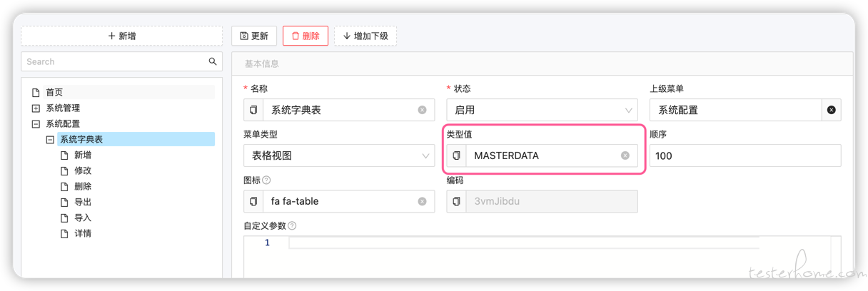Select 首页 in the menu tree
Viewport: 868px width, 291px height.
pyautogui.click(x=54, y=92)
